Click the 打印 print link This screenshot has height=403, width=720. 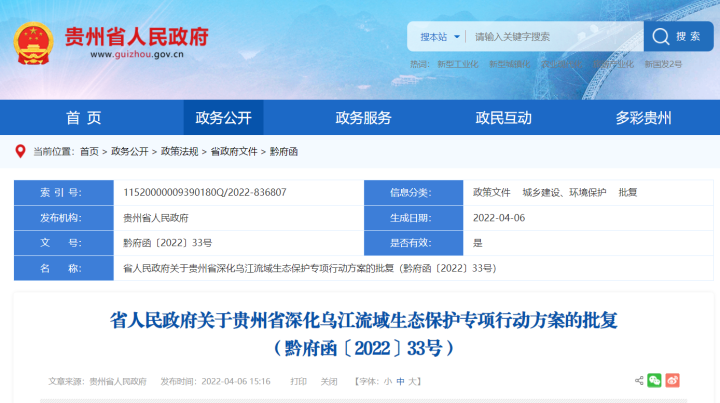coord(298,381)
